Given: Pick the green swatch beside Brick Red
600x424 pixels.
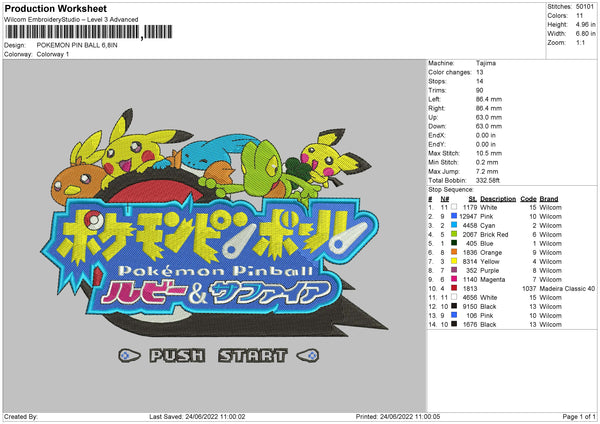Looking at the screenshot, I should [454, 234].
